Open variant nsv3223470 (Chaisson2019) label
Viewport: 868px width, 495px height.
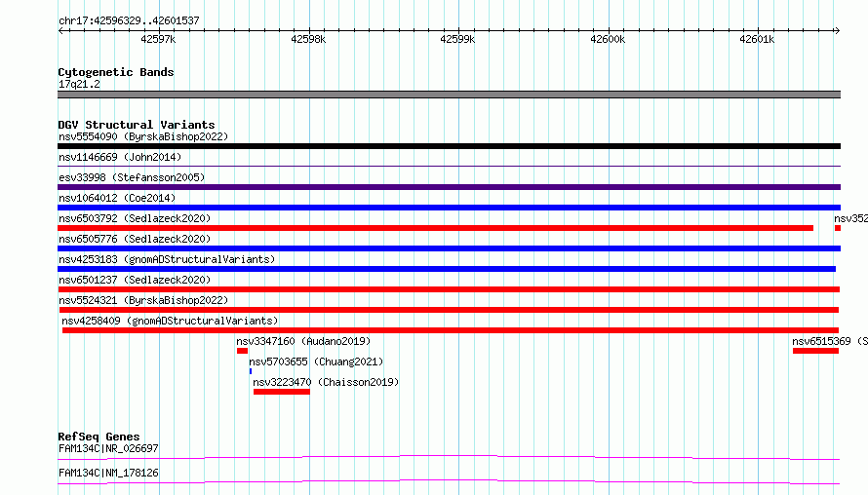[x=326, y=382]
